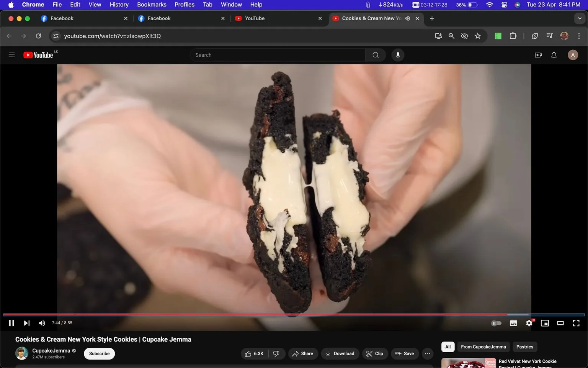Viewport: 588px width, 368px height.
Task: Enter fullscreen playback
Action: coord(576,323)
